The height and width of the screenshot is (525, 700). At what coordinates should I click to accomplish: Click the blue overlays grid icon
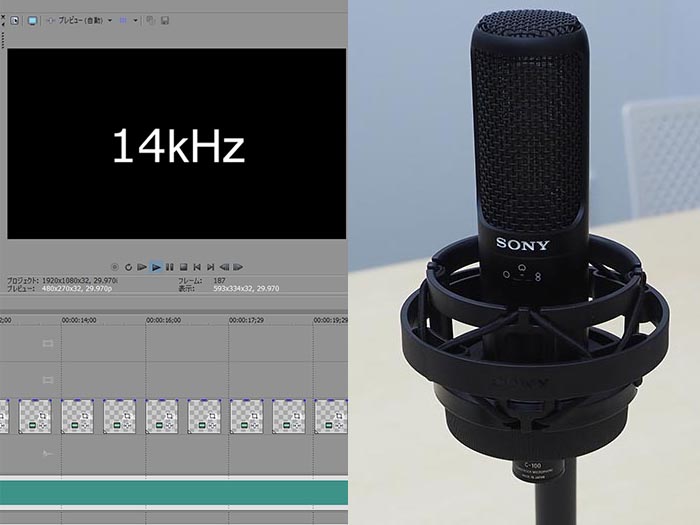(123, 21)
